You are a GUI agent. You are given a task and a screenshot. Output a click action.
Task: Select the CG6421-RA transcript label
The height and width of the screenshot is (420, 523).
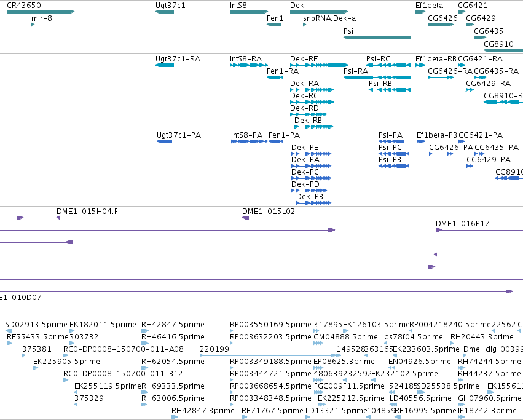click(481, 59)
